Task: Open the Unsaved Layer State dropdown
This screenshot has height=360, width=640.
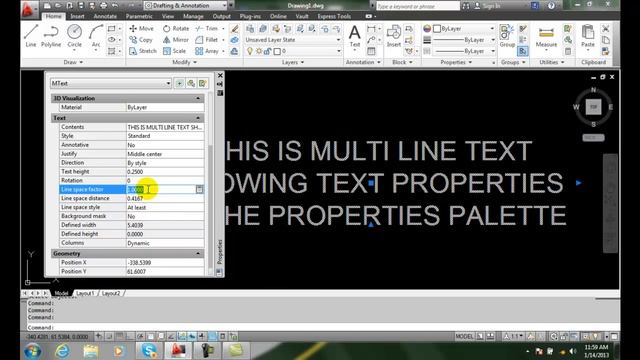Action: point(293,40)
